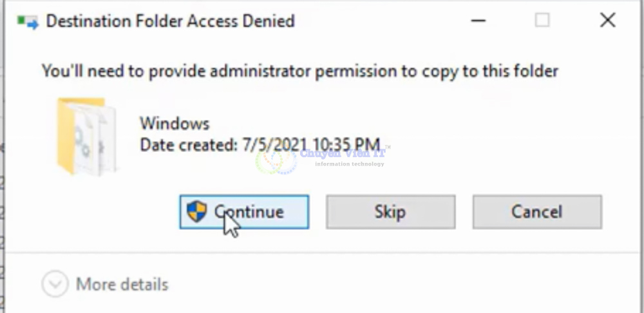Click the "Date created" label
This screenshot has width=644, height=313.
point(189,144)
